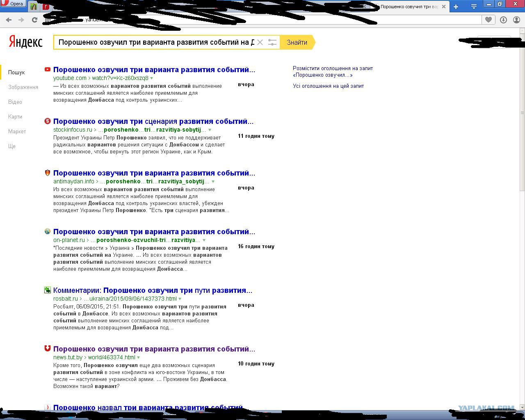Expand dropdown arrow after antimaydan.info URL
Screen dimensions: 525x420
[x=213, y=182]
